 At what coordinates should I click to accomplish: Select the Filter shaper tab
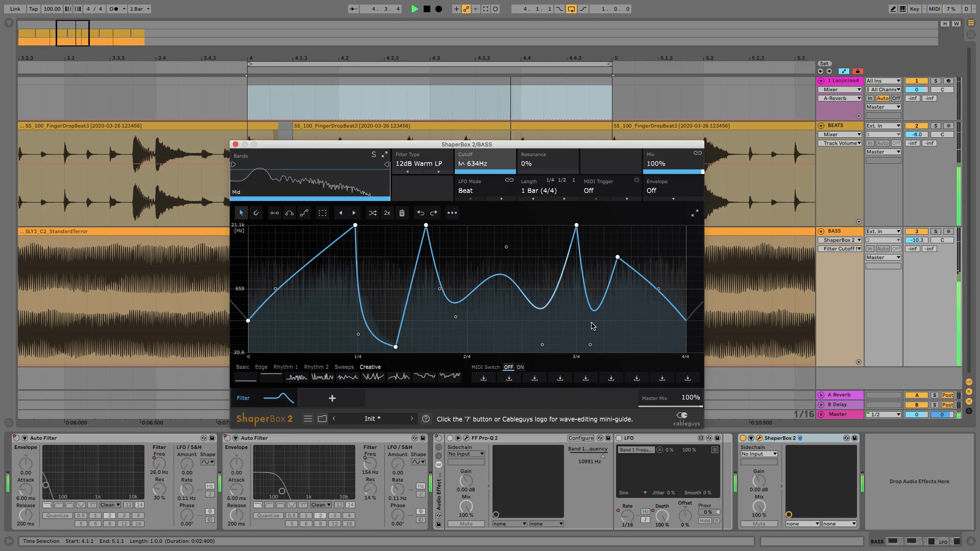pyautogui.click(x=264, y=398)
